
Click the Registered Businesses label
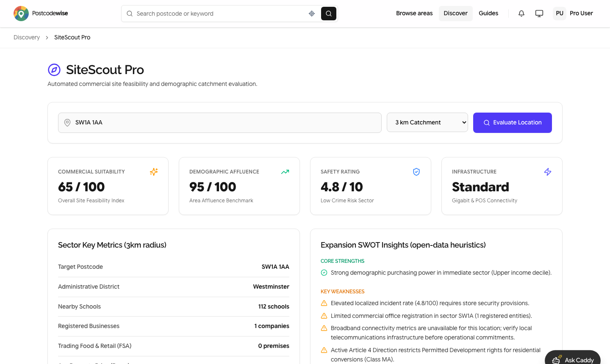pyautogui.click(x=89, y=326)
